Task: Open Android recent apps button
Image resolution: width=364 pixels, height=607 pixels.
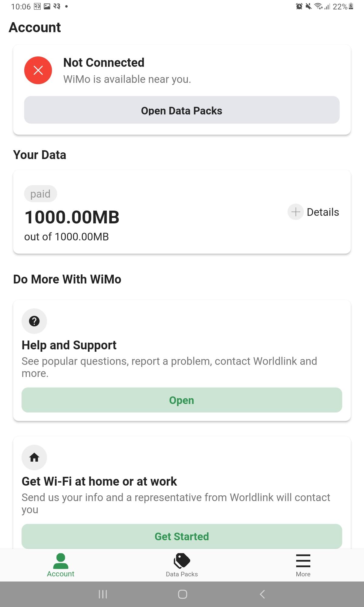Action: [103, 594]
